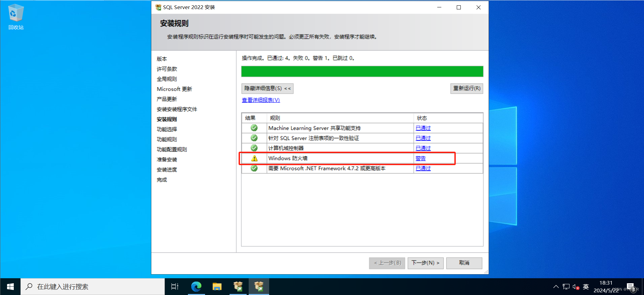The image size is (644, 295).
Task: Click the SQL Server setup title bar icon
Action: [158, 7]
